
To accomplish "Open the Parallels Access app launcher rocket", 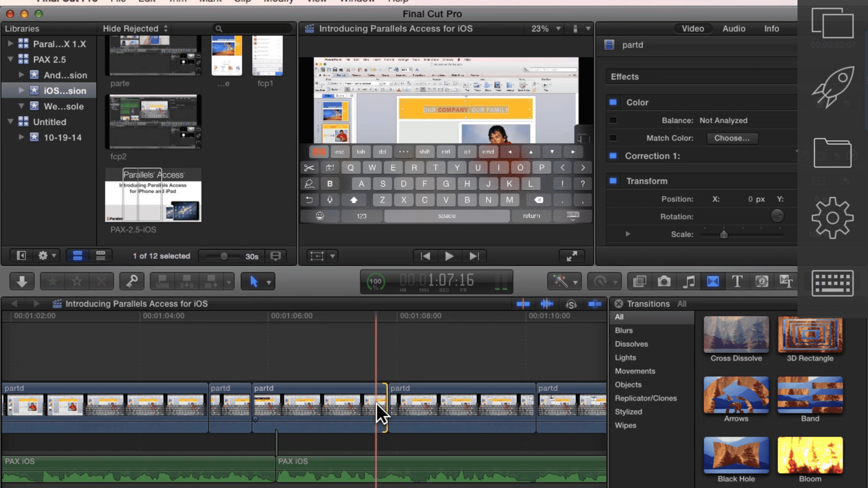I will pos(832,87).
